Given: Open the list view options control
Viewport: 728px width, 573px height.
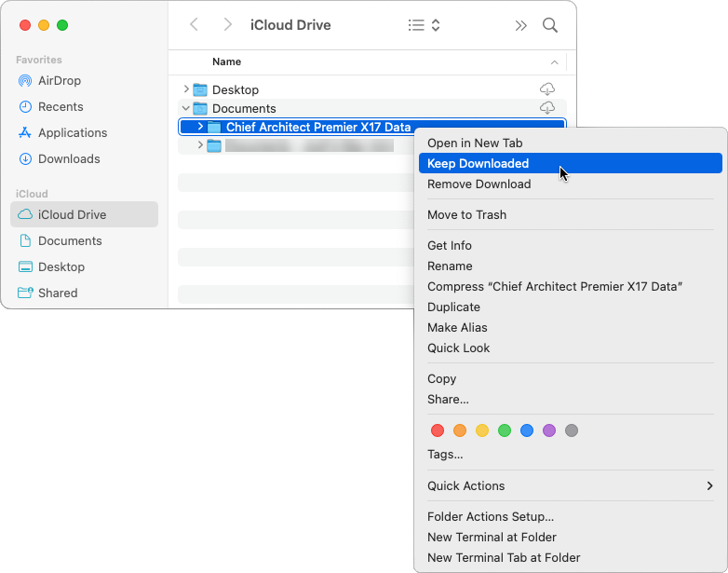Looking at the screenshot, I should tap(424, 25).
